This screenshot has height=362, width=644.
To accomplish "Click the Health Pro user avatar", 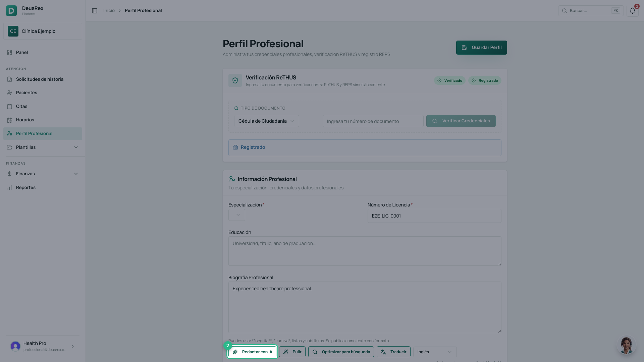I will click(x=15, y=346).
